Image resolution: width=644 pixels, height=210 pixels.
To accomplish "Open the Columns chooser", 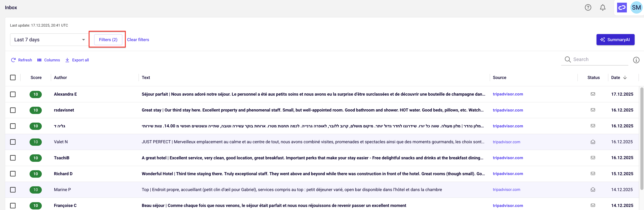I will coord(48,60).
